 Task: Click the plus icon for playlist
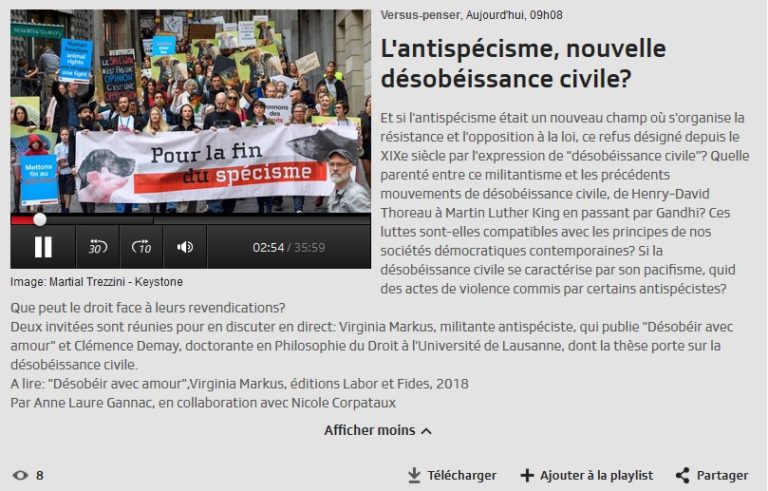tap(527, 475)
